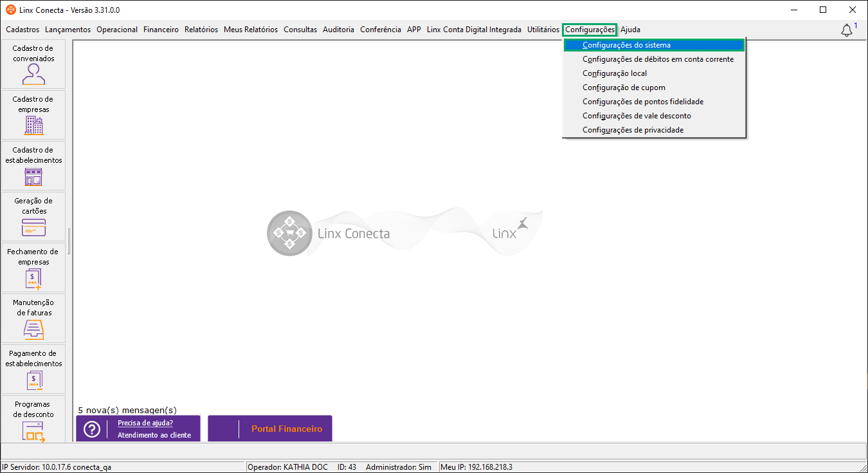Click 'Administrador: Sim' in status bar

[399, 467]
